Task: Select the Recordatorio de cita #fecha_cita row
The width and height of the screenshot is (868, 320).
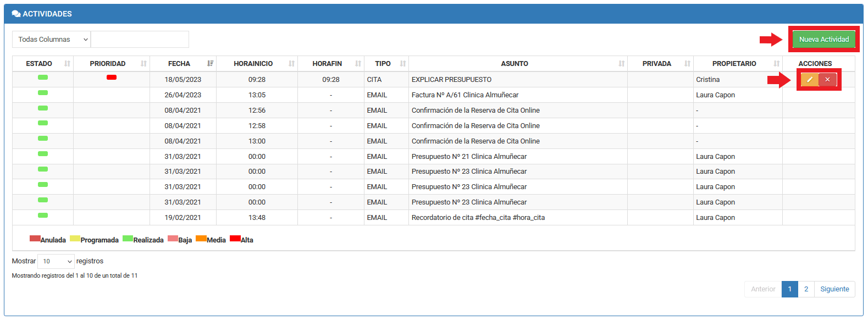Action: tap(433, 218)
